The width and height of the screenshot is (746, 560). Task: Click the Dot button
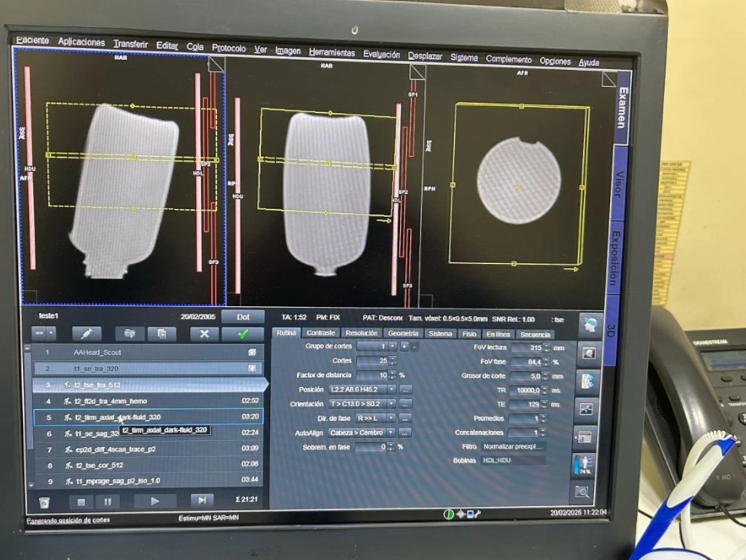coord(243,317)
